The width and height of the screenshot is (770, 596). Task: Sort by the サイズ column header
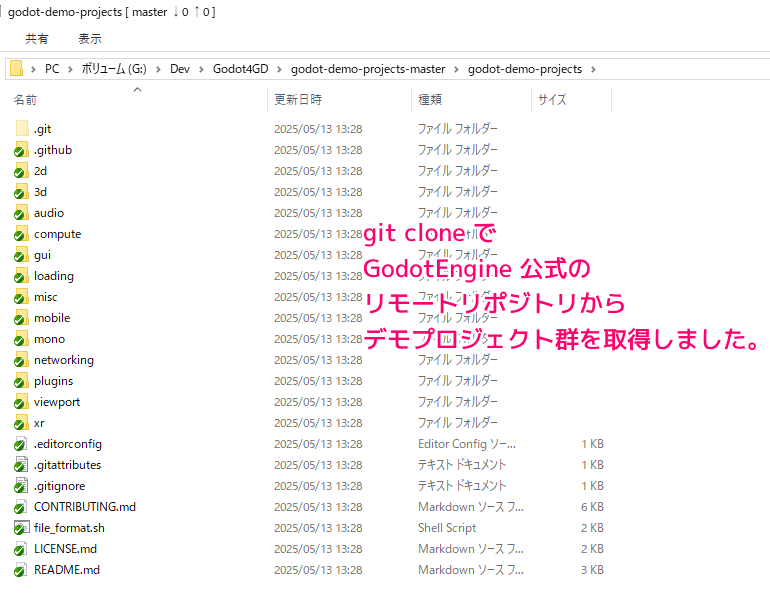(x=552, y=100)
